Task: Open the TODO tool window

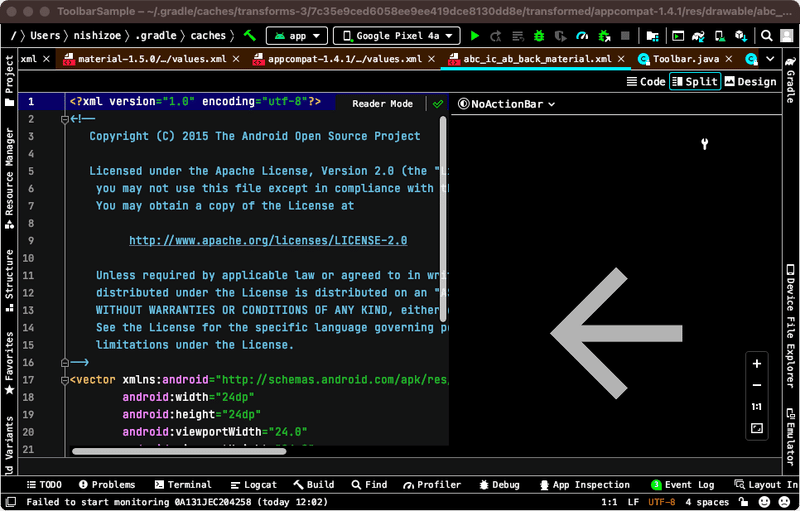Action: 44,484
